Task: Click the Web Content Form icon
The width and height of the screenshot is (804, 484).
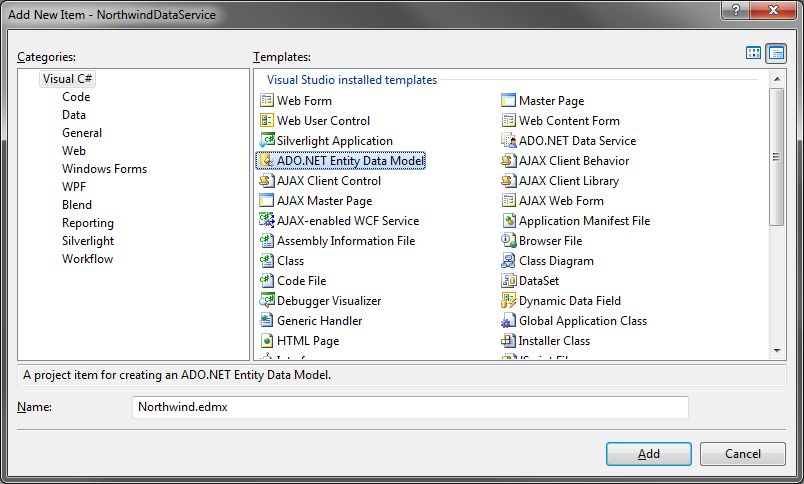Action: click(508, 120)
